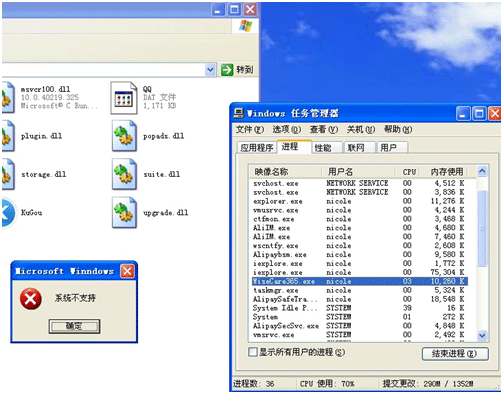Viewport: 503px width, 394px height.
Task: Click the 结束进程 button
Action: [x=455, y=354]
